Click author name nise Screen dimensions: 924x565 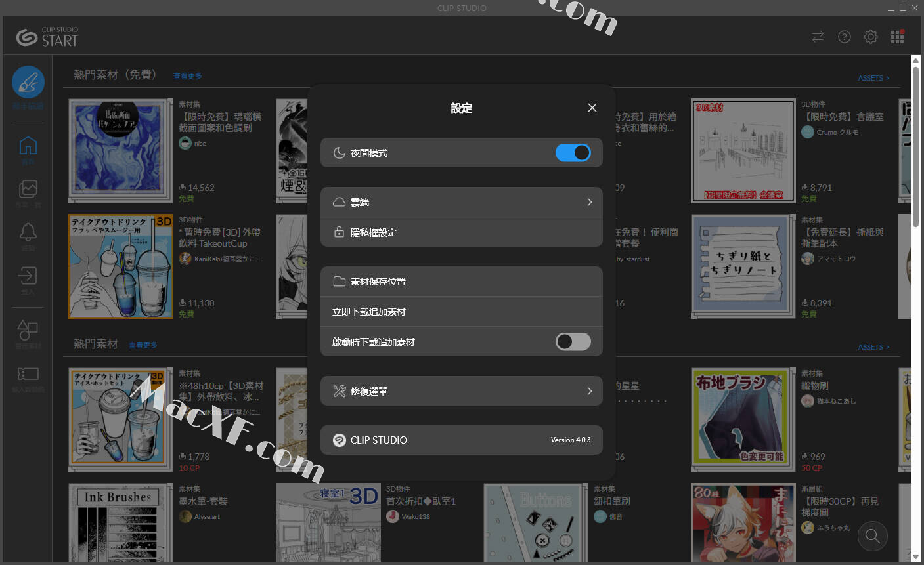coord(200,144)
